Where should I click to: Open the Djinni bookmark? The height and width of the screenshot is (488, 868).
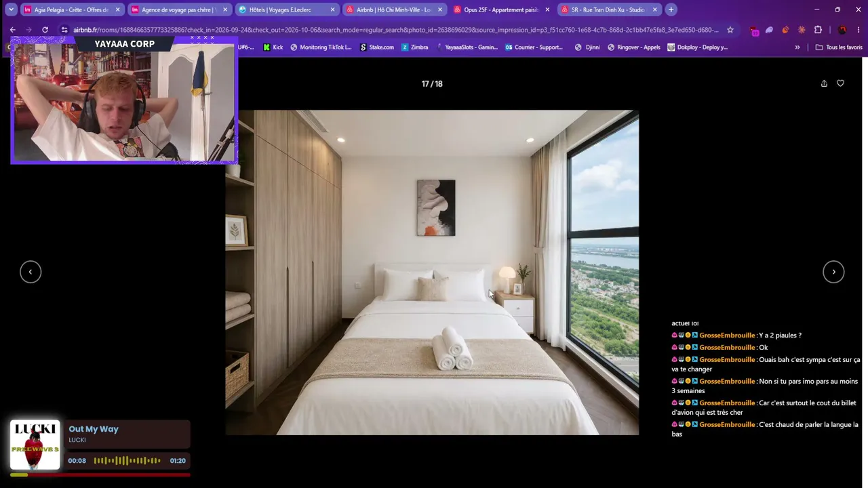pos(587,47)
